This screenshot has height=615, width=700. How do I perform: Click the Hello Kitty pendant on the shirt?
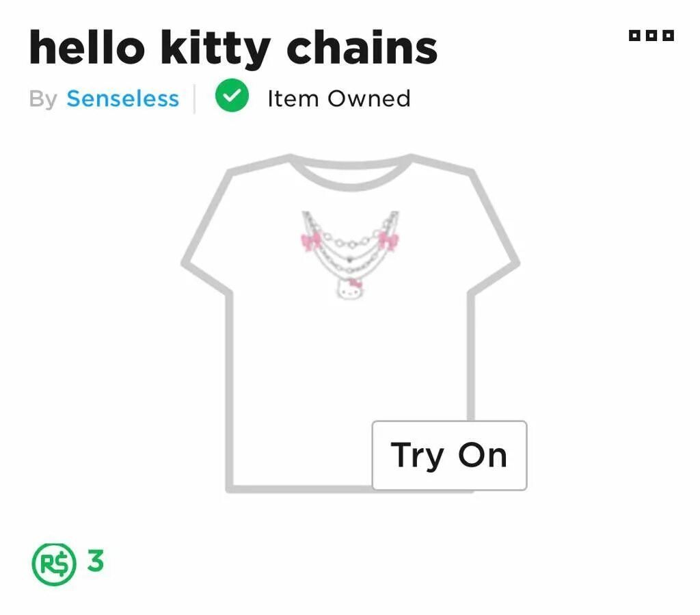[350, 289]
